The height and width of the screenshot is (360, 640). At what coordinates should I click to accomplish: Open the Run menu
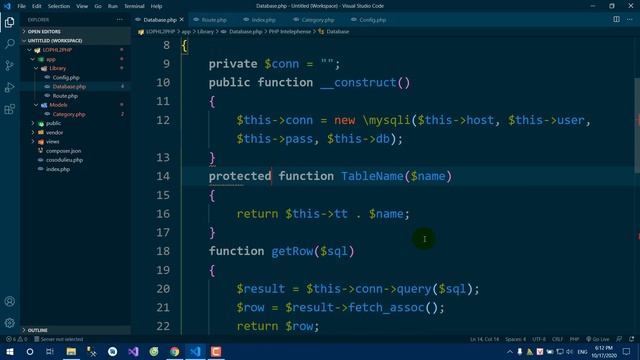pos(113,6)
